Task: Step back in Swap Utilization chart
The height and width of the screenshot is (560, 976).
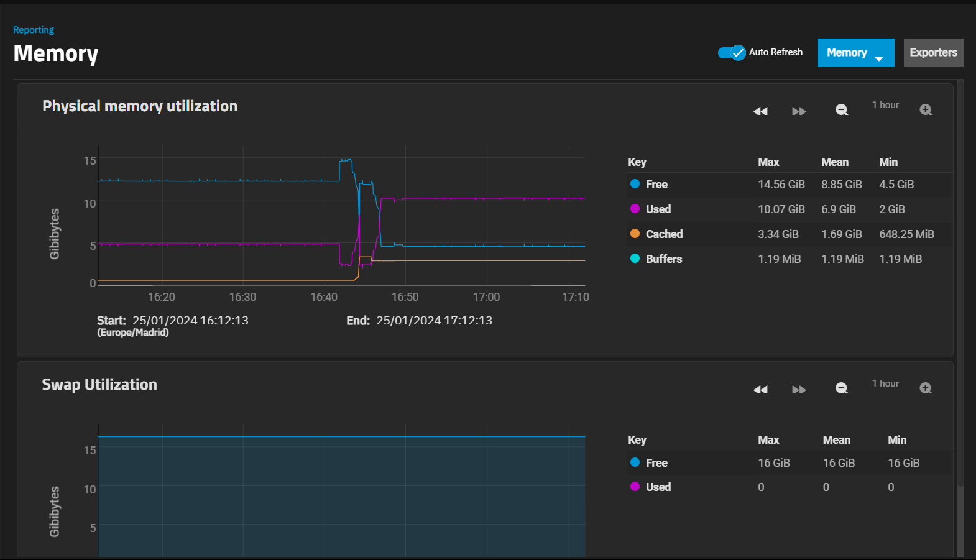Action: pyautogui.click(x=760, y=390)
